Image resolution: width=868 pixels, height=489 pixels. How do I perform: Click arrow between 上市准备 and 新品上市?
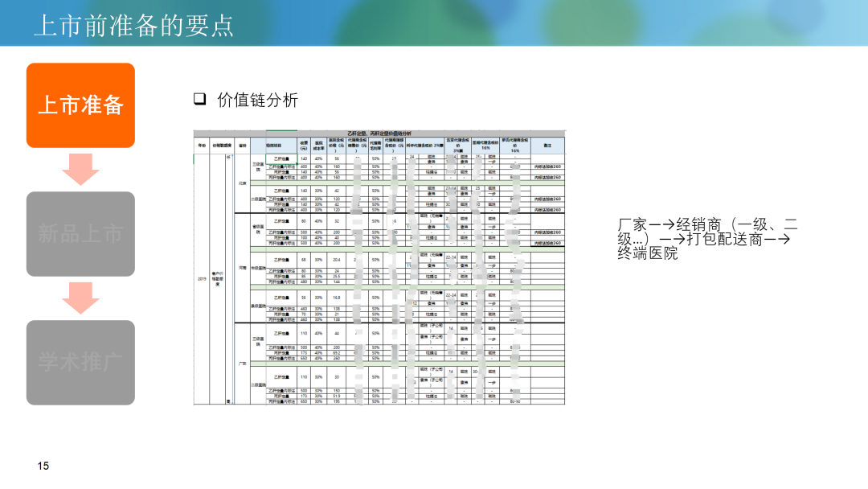tap(80, 170)
